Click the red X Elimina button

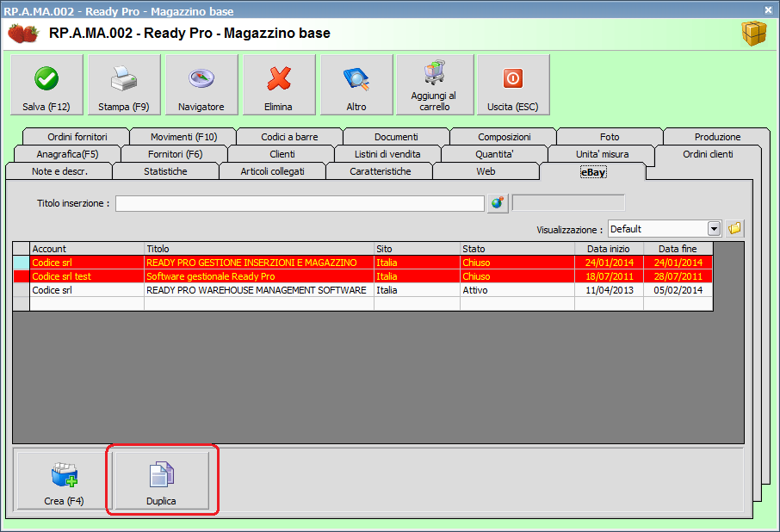click(x=279, y=85)
